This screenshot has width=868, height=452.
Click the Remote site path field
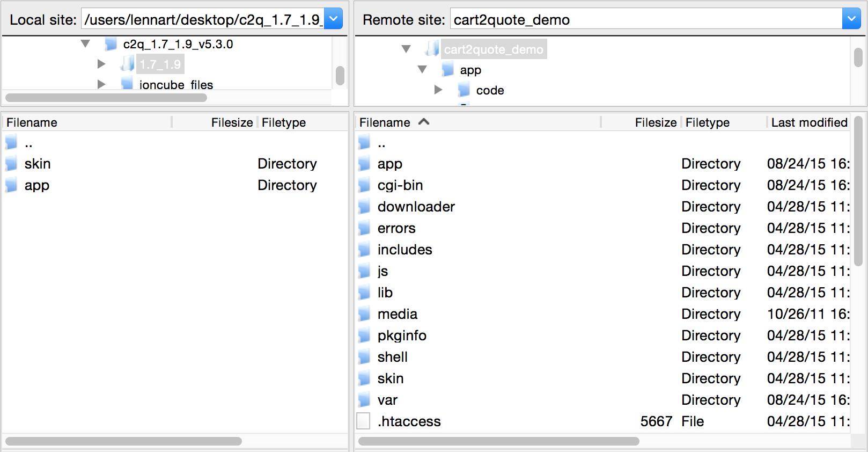click(646, 19)
